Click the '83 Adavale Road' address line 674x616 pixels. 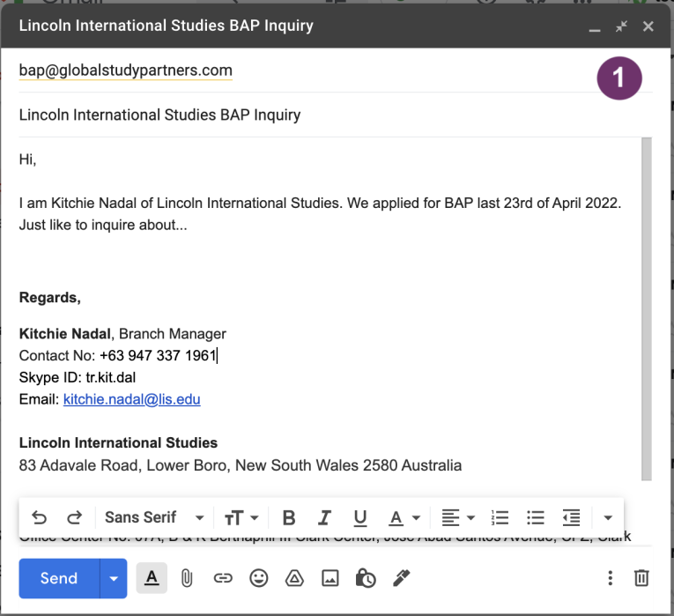coord(241,465)
